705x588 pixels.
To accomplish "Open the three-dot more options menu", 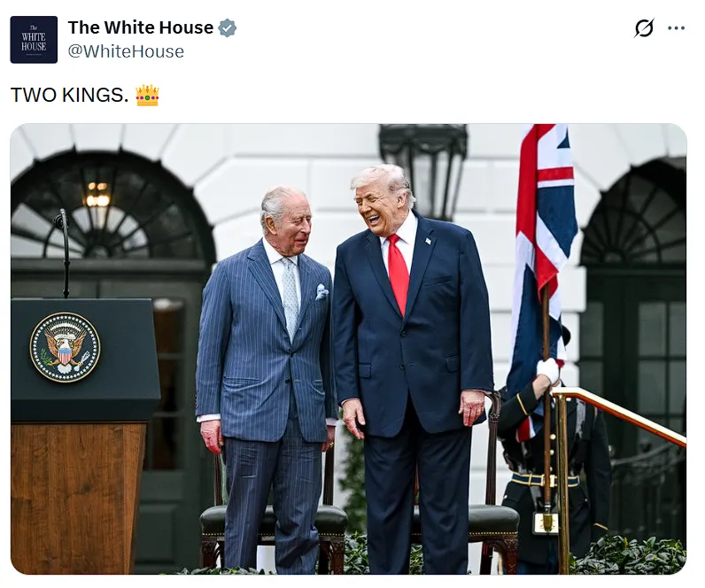I will [x=676, y=27].
